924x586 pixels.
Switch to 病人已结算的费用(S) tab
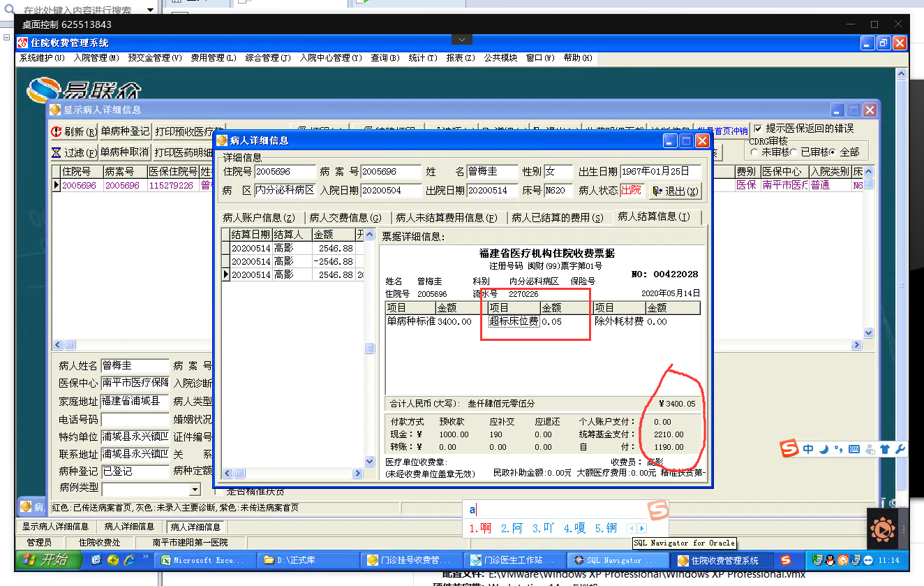pos(558,218)
